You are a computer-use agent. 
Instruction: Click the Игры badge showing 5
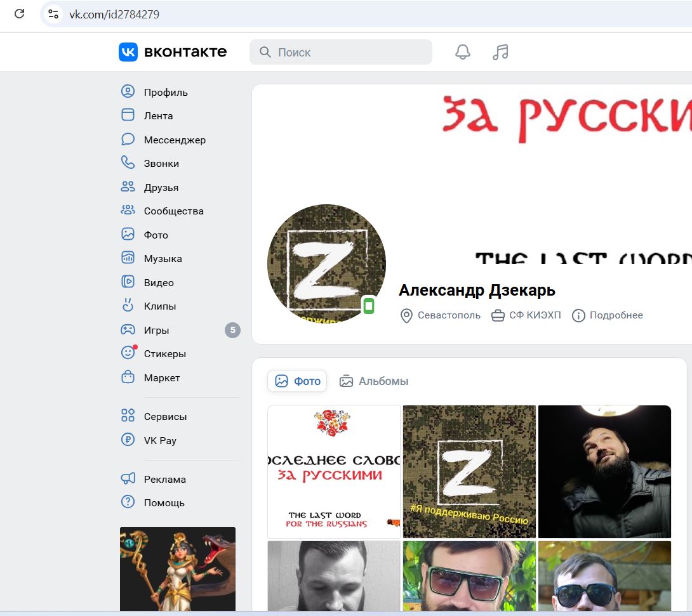(x=232, y=330)
